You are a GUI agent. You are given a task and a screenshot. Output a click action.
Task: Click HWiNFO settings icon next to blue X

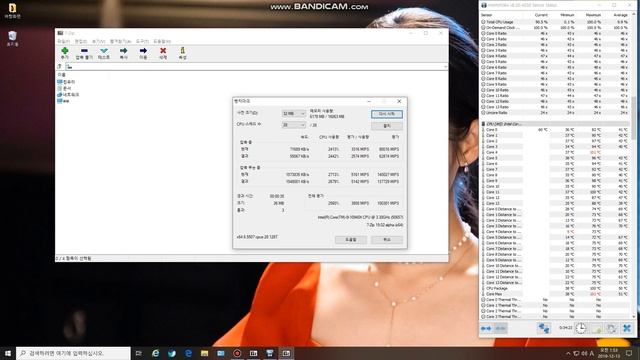(x=611, y=328)
